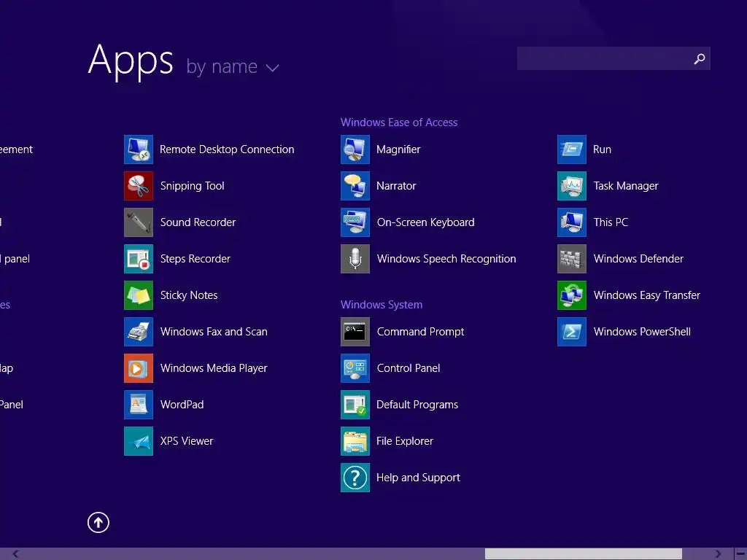The image size is (747, 560).
Task: Open the XPS Viewer icon
Action: coord(139,441)
